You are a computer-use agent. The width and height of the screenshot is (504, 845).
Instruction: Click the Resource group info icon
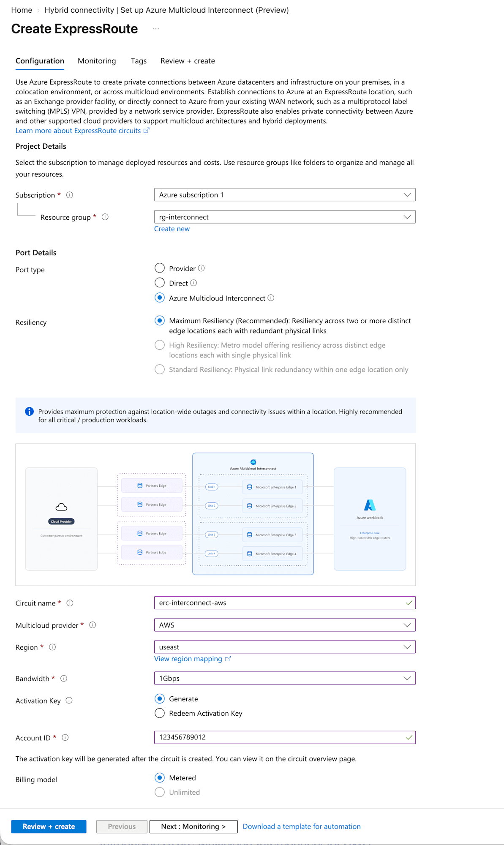click(105, 217)
